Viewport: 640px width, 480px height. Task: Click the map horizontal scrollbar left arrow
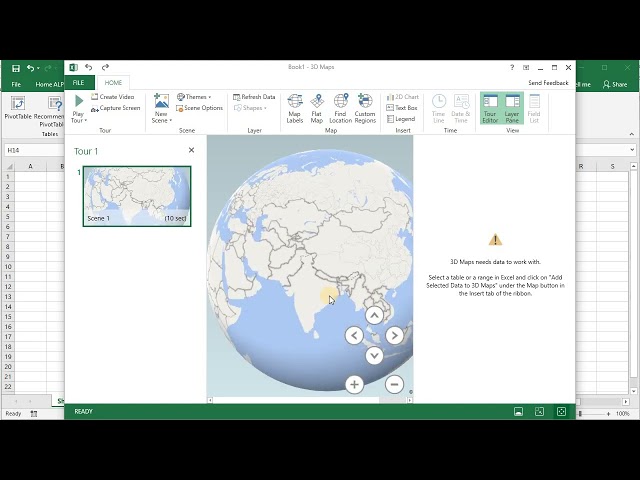210,400
